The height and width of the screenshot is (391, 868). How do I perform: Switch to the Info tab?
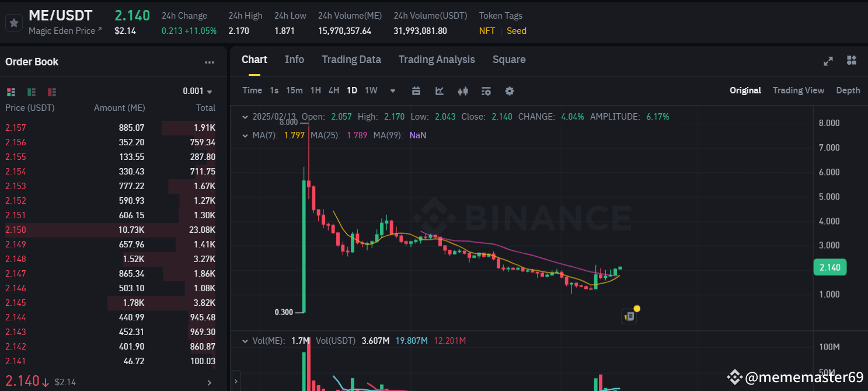[x=294, y=60]
